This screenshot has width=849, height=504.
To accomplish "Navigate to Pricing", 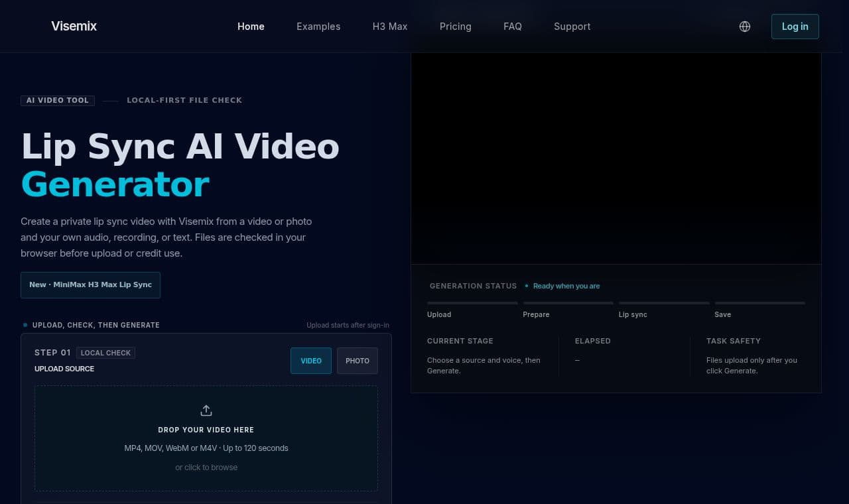I will tap(456, 27).
